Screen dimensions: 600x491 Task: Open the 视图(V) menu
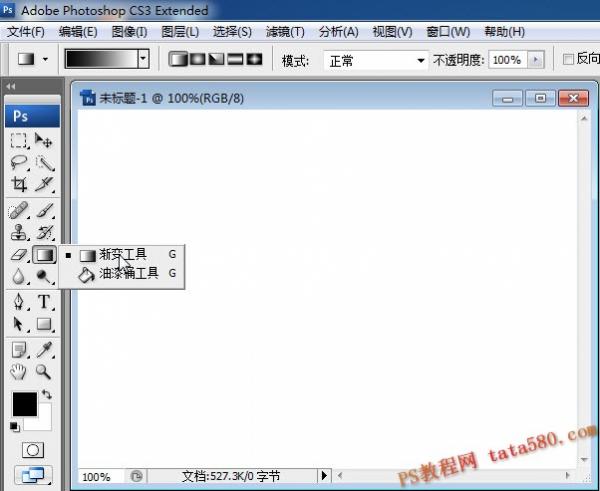coord(393,32)
